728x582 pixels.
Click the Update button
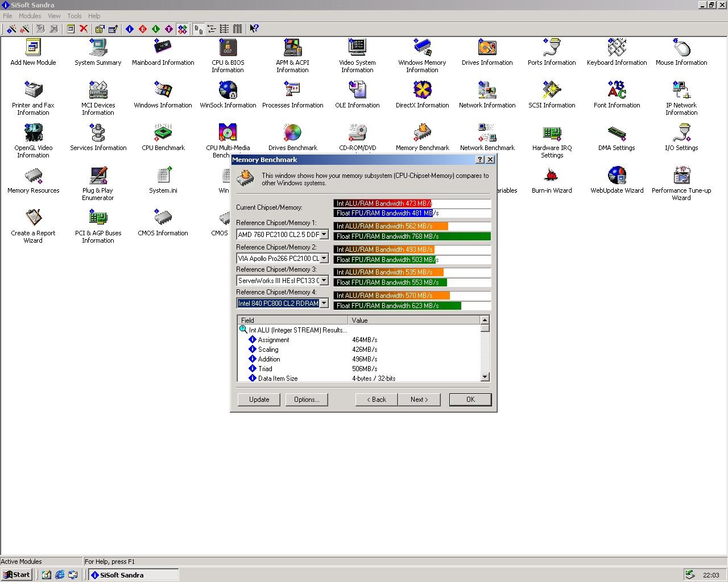pyautogui.click(x=259, y=400)
